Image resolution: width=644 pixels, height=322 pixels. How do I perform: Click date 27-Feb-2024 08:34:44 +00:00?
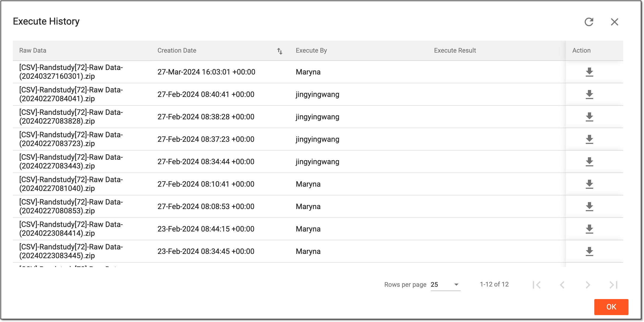[x=206, y=162]
